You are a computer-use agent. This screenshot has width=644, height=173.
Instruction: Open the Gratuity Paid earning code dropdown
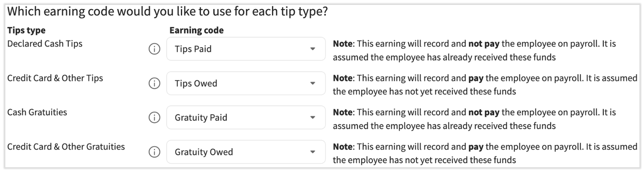(245, 118)
